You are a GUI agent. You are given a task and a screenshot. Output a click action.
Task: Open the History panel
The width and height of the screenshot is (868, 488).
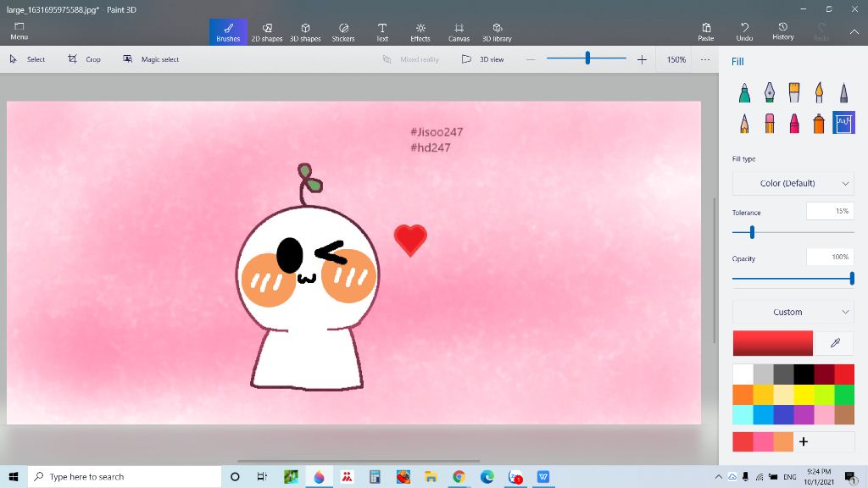pos(783,32)
